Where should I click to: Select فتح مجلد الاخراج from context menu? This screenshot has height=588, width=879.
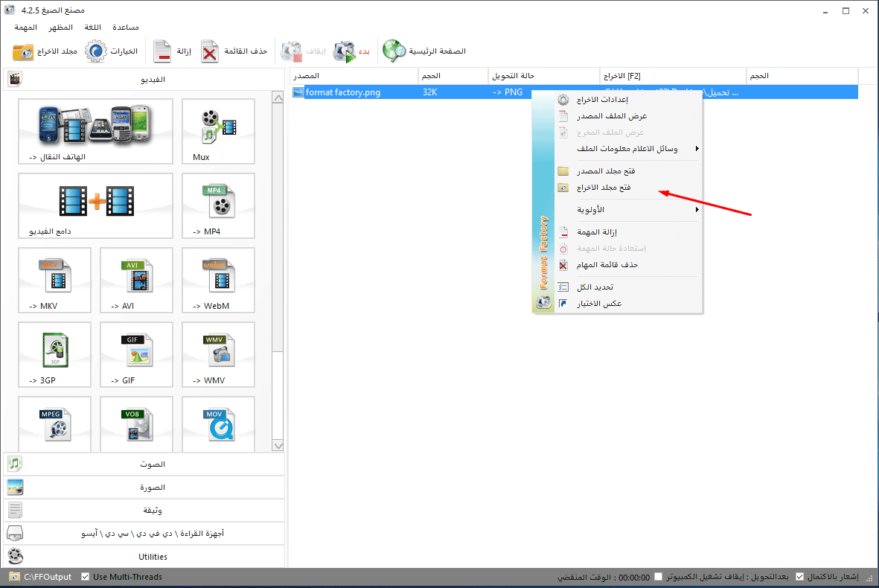(x=604, y=188)
